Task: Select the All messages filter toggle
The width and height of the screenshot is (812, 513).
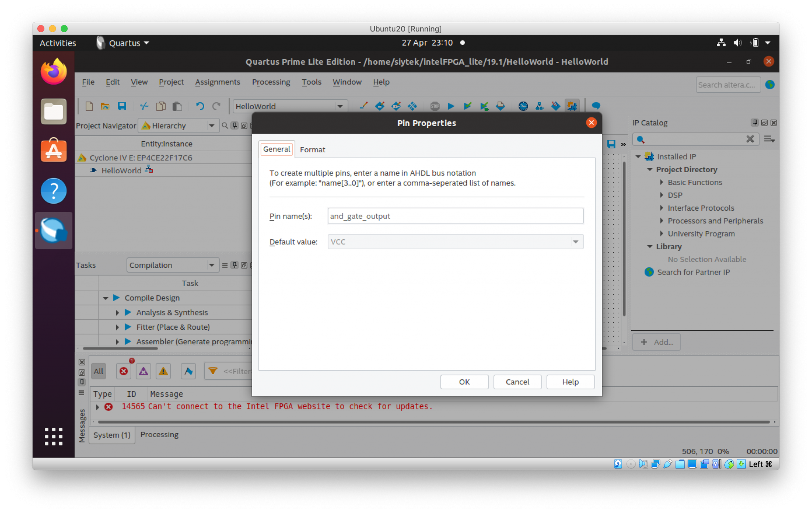Action: 98,371
